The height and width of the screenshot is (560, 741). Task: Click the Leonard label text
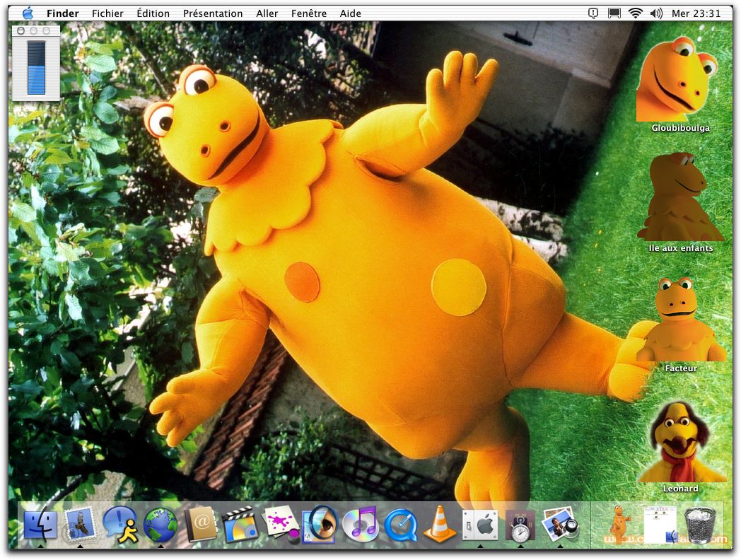click(680, 488)
